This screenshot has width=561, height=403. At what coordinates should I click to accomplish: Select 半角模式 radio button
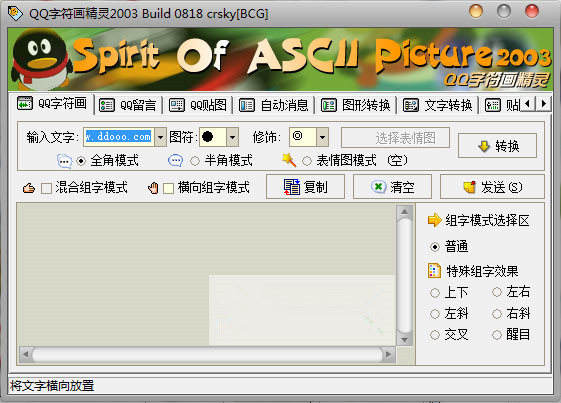click(x=195, y=161)
